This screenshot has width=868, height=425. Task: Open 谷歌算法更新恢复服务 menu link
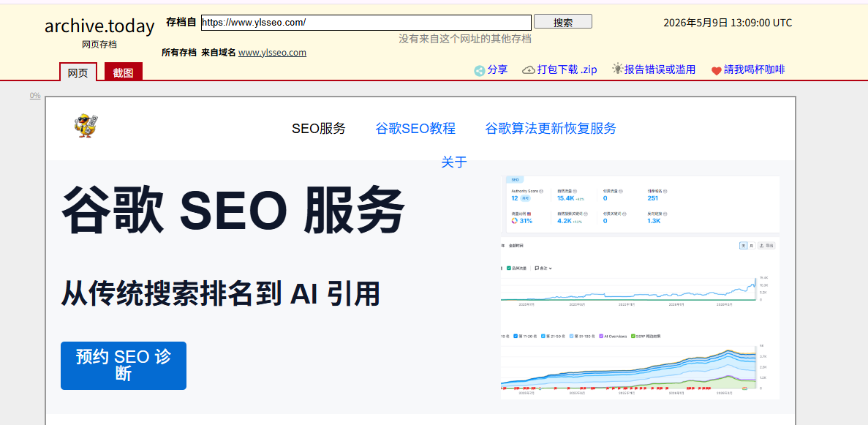pos(550,129)
